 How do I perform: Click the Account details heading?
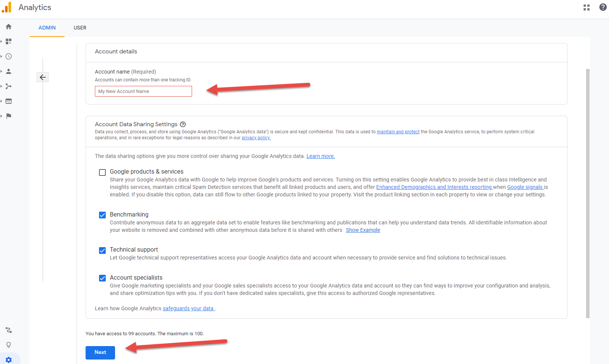pos(116,52)
